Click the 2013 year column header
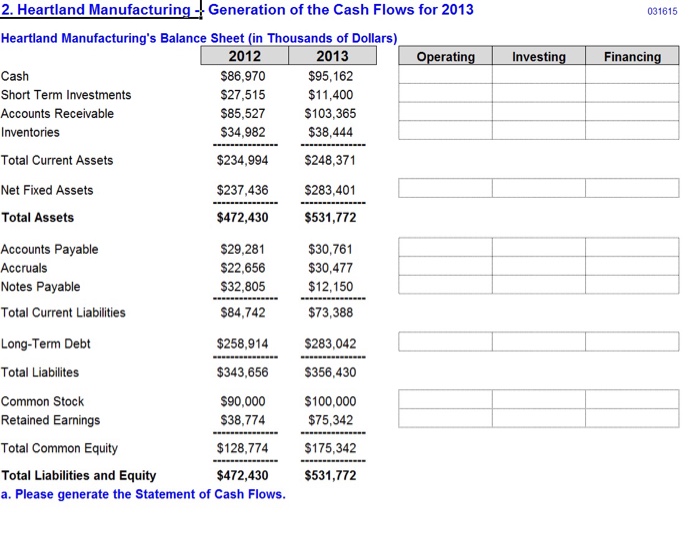 pos(331,57)
